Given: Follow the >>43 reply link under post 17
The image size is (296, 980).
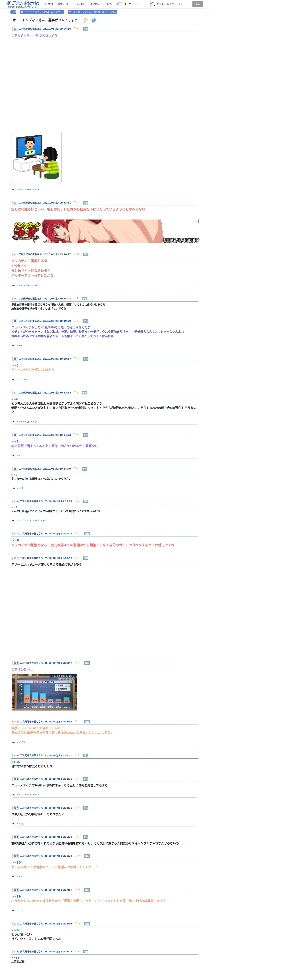Looking at the screenshot, I should (20, 824).
